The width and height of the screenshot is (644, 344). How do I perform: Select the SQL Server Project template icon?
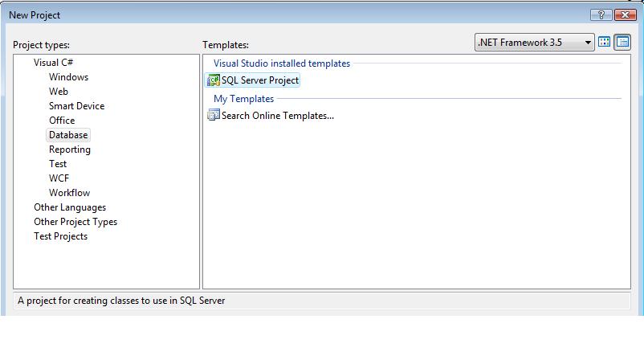coord(213,80)
